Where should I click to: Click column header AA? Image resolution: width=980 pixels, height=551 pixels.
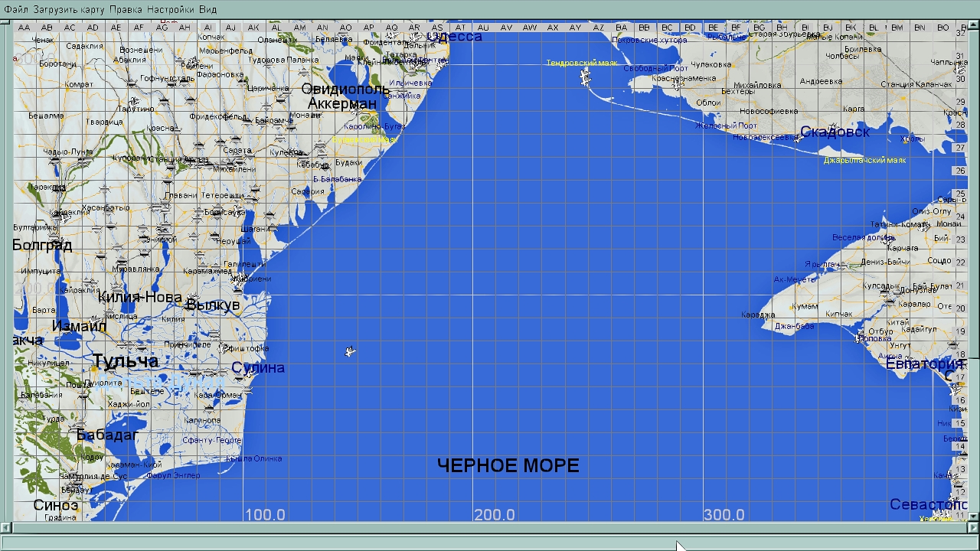tap(24, 28)
